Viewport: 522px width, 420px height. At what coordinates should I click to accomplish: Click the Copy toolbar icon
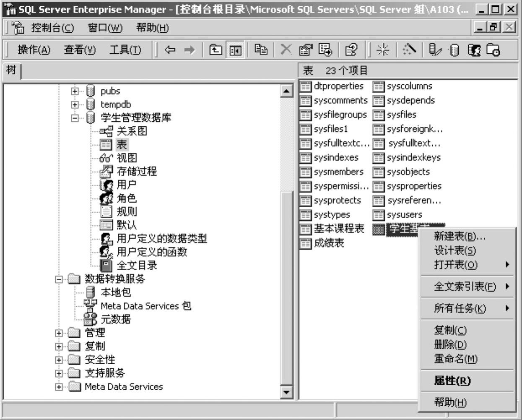[x=261, y=50]
